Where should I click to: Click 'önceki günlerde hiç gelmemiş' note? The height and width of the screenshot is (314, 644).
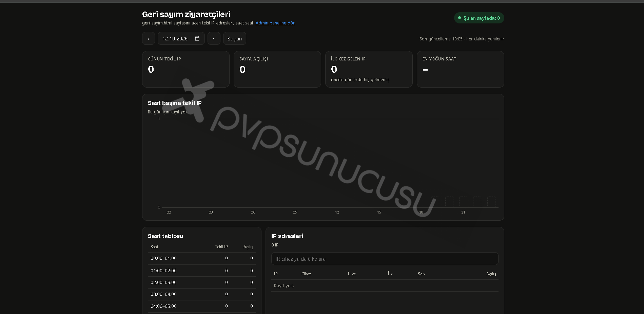point(360,80)
